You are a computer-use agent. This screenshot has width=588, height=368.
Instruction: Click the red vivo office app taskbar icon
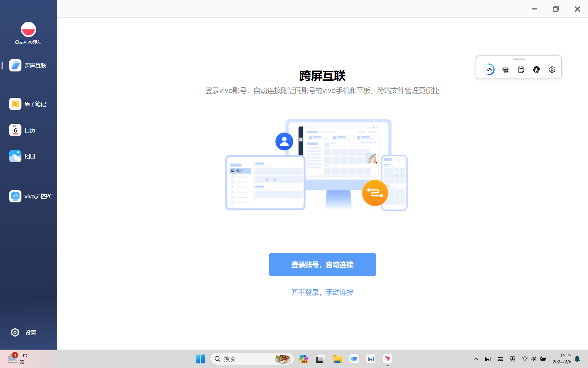tap(388, 359)
